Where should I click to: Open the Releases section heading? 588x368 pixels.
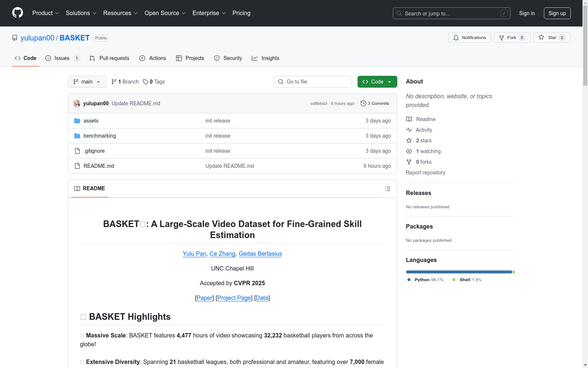[x=419, y=193]
